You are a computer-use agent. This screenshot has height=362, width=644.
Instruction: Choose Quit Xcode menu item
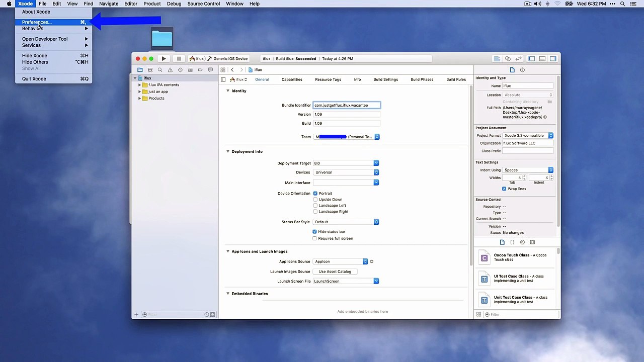coord(54,79)
